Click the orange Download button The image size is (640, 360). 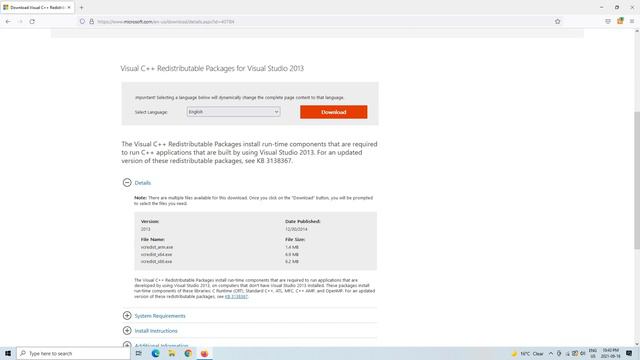pyautogui.click(x=333, y=112)
